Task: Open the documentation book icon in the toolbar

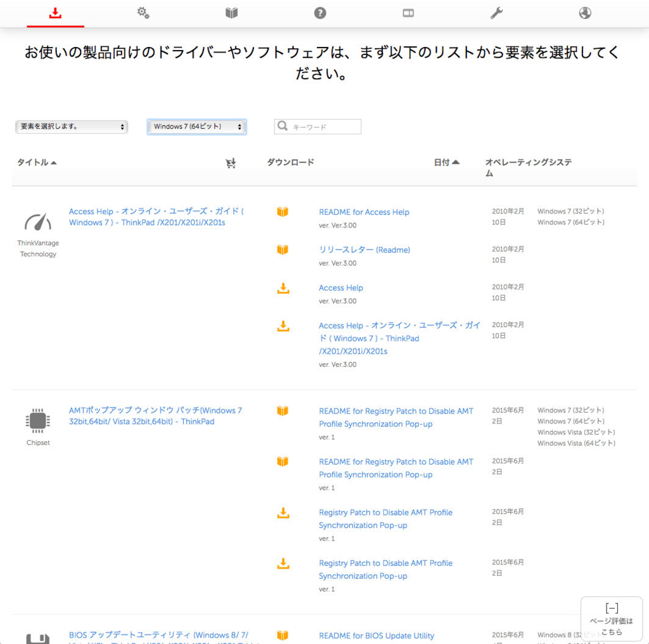Action: pos(231,12)
